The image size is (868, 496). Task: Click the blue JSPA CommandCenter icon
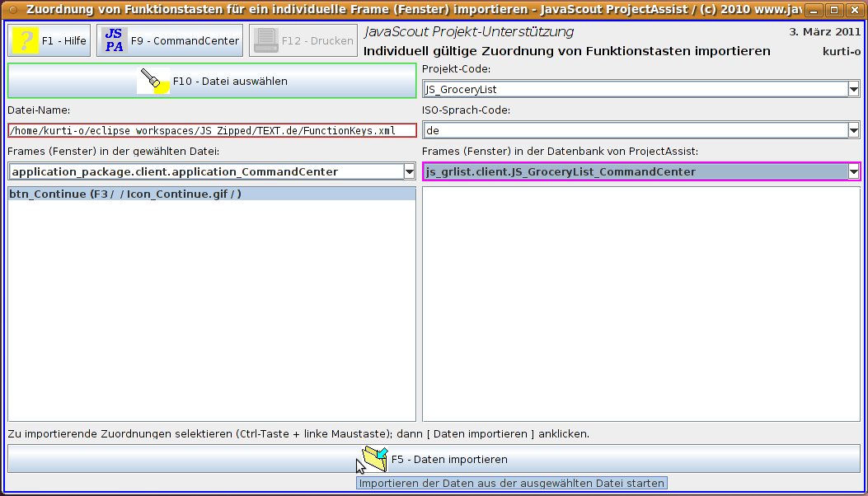[x=115, y=40]
